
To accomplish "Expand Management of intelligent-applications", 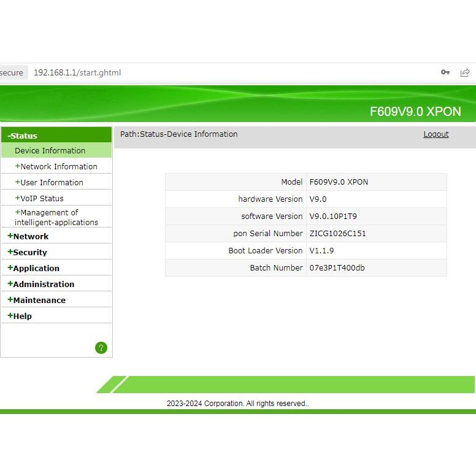I will point(56,217).
